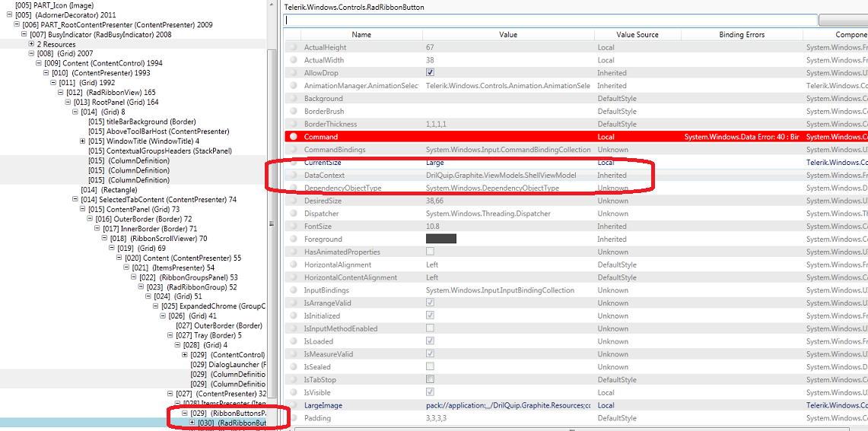The height and width of the screenshot is (431, 868).
Task: Select ContextualGroupsHeaders (StackPanel) in tree
Action: [x=160, y=151]
